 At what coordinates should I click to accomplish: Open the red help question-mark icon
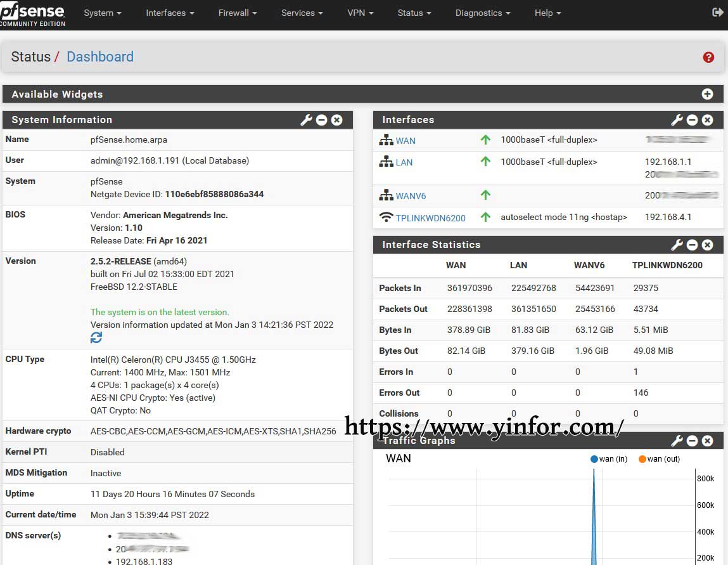pyautogui.click(x=708, y=57)
